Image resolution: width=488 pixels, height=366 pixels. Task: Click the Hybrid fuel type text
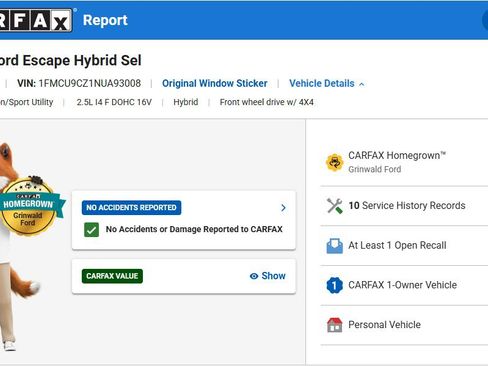pos(186,102)
